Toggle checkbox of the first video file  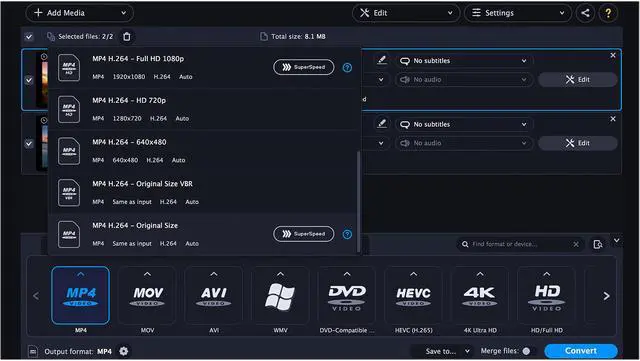pyautogui.click(x=29, y=80)
